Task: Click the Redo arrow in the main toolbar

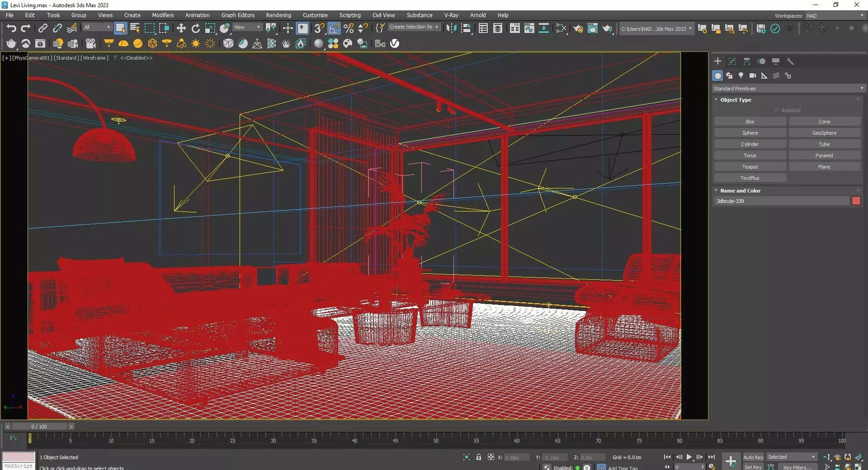Action: 26,28
